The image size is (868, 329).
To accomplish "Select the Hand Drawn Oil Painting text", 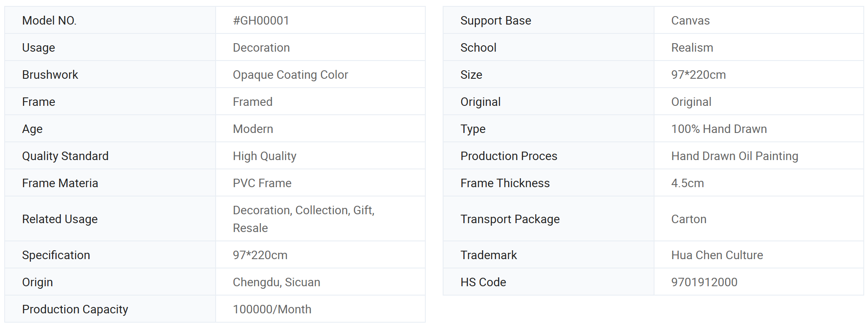I will tap(735, 156).
